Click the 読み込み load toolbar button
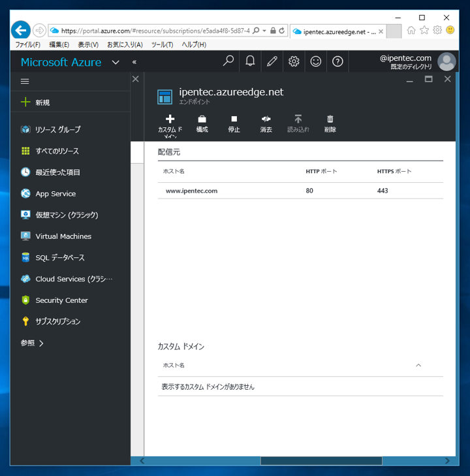The height and width of the screenshot is (476, 470). coord(298,124)
